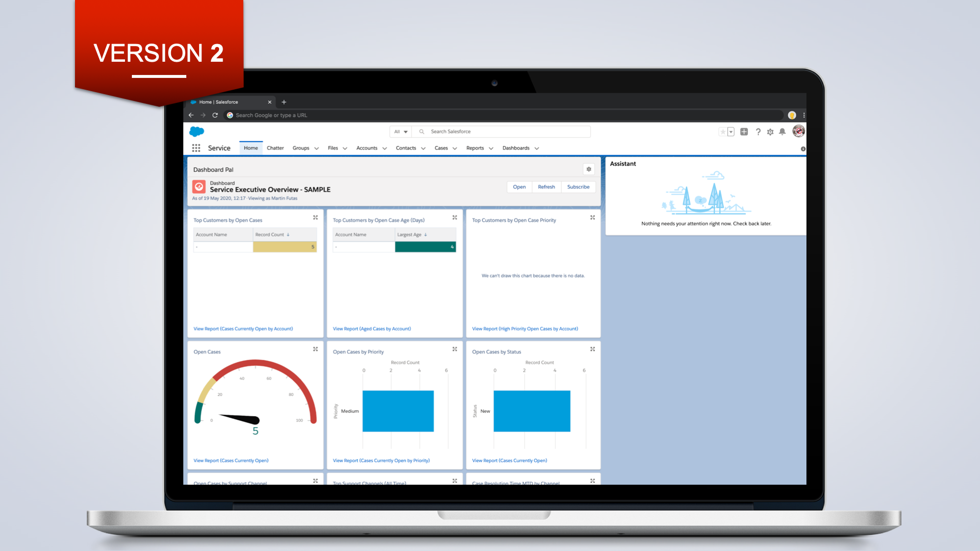Image resolution: width=980 pixels, height=551 pixels.
Task: Select the Home tab
Action: coord(251,148)
